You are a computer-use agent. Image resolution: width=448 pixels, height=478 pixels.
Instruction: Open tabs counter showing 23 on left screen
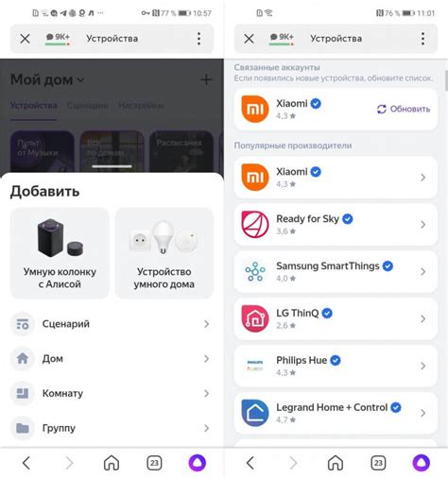click(x=154, y=463)
